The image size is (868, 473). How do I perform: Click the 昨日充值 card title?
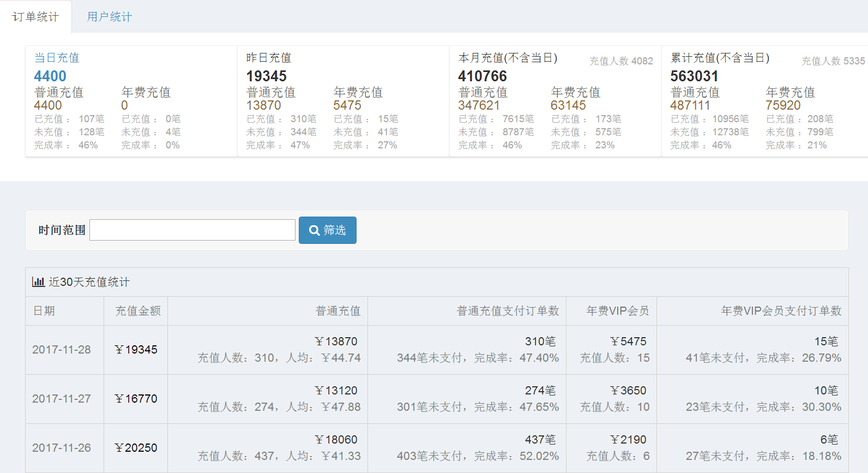point(269,58)
